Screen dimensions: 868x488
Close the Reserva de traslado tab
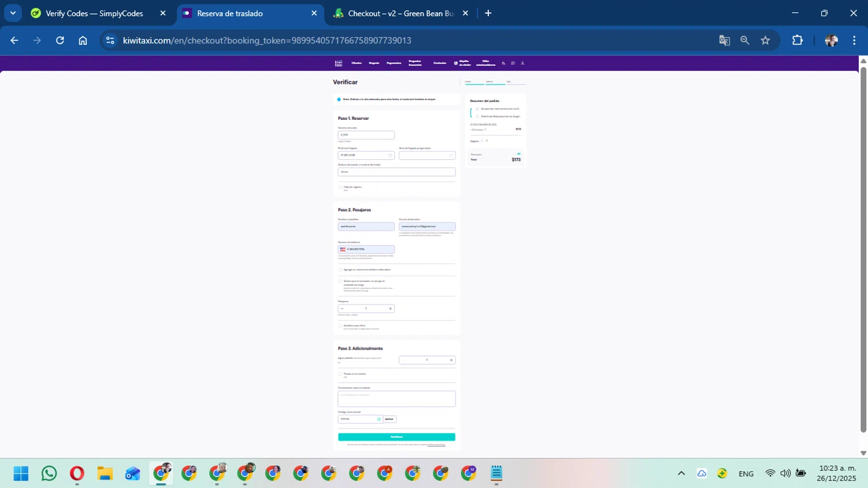tap(314, 13)
